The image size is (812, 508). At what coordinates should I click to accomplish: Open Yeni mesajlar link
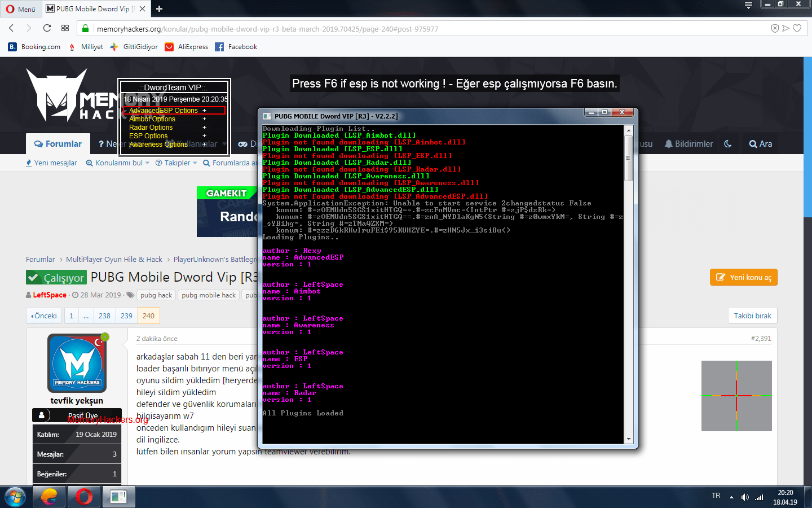click(51, 163)
